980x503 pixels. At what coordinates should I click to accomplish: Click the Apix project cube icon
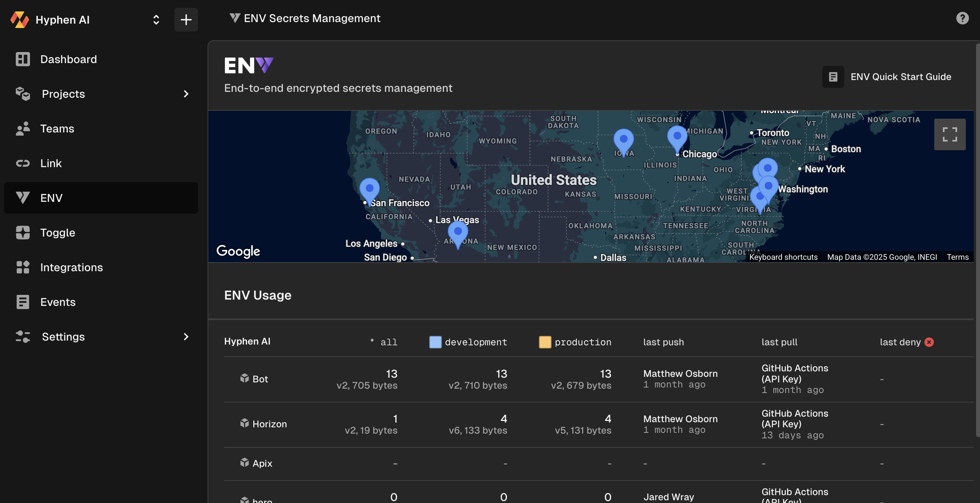tap(244, 463)
